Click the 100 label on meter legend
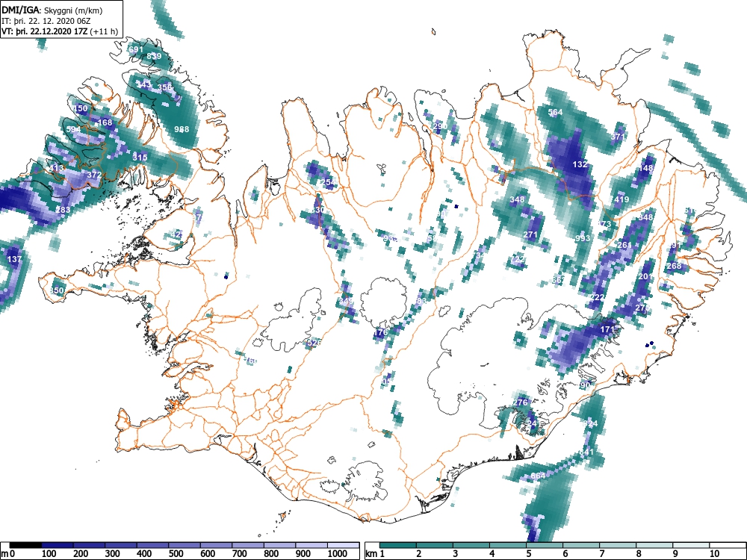Image resolution: width=747 pixels, height=560 pixels. (49, 554)
